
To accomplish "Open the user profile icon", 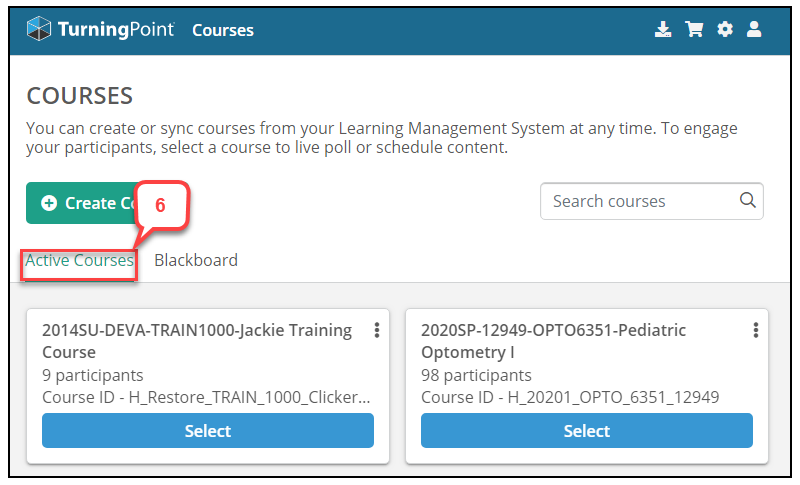I will [754, 29].
